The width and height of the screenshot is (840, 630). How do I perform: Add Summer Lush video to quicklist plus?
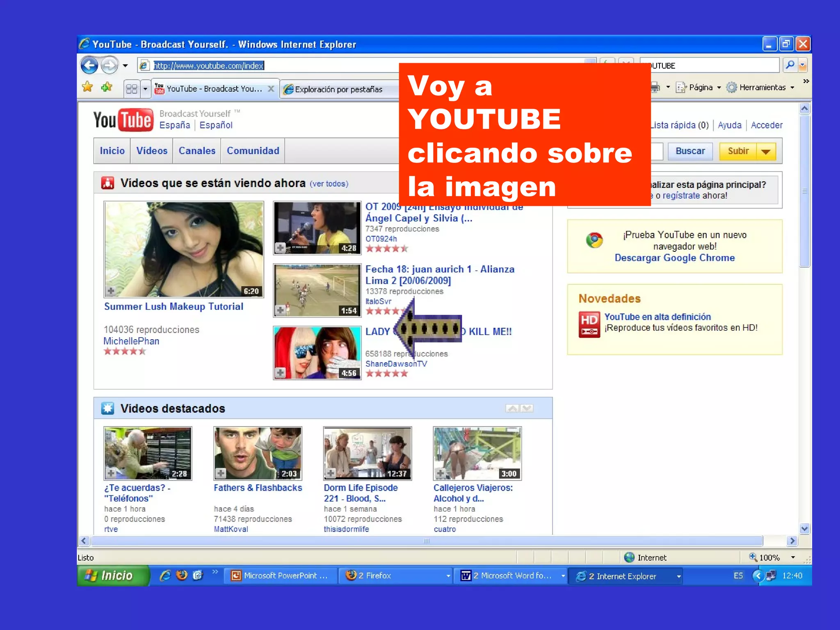111,291
